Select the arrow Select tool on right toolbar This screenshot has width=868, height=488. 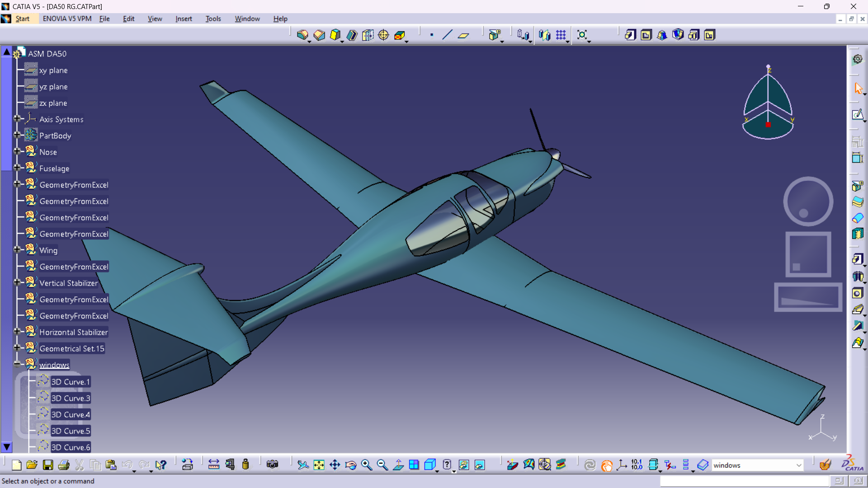click(858, 88)
